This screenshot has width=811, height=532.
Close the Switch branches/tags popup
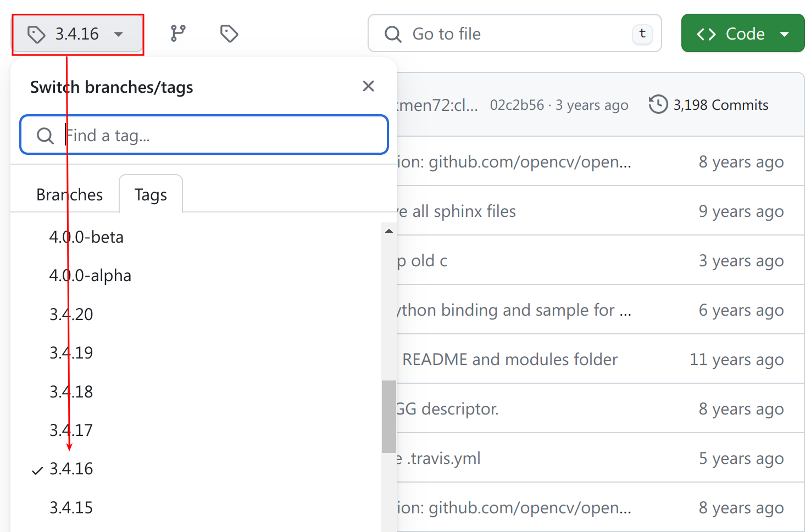click(x=368, y=86)
